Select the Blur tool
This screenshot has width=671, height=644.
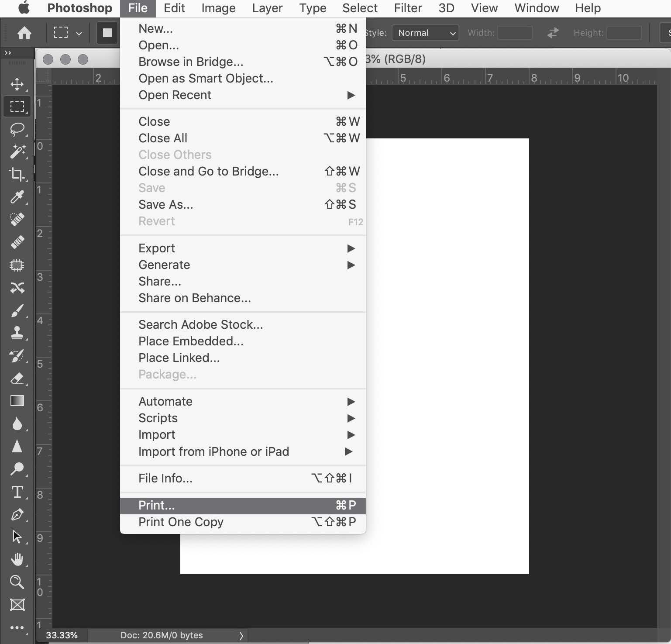tap(17, 424)
